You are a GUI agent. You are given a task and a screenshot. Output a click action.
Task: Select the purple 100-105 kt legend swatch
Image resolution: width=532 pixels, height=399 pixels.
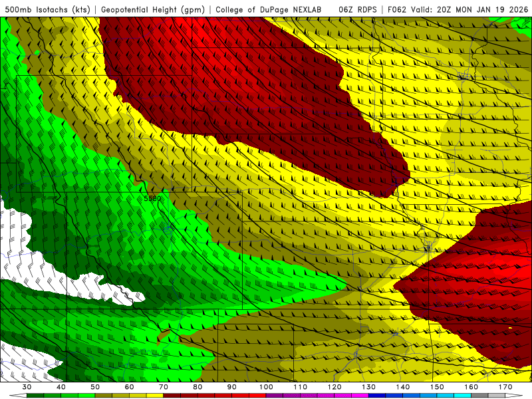click(275, 396)
